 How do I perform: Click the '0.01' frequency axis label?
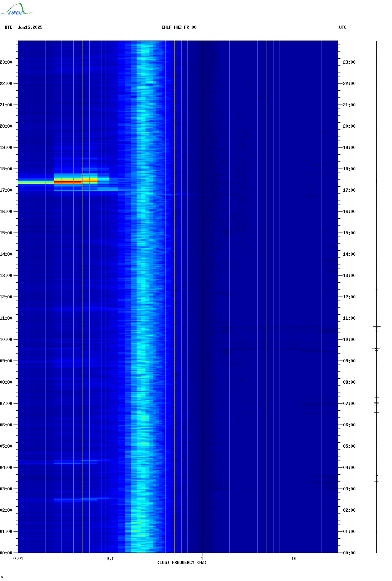[18, 559]
